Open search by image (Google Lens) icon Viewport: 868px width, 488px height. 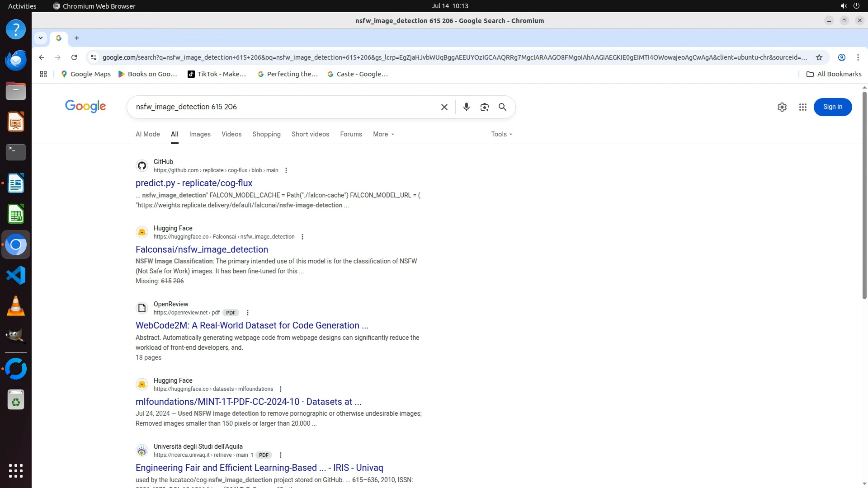[x=484, y=107]
